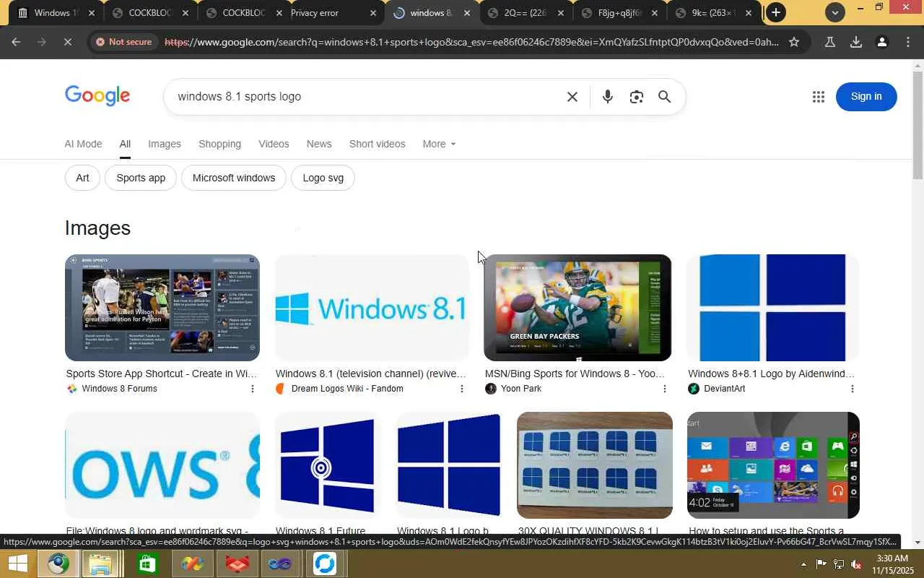Screen dimensions: 924x578
Task: Select the News search tab
Action: click(319, 144)
